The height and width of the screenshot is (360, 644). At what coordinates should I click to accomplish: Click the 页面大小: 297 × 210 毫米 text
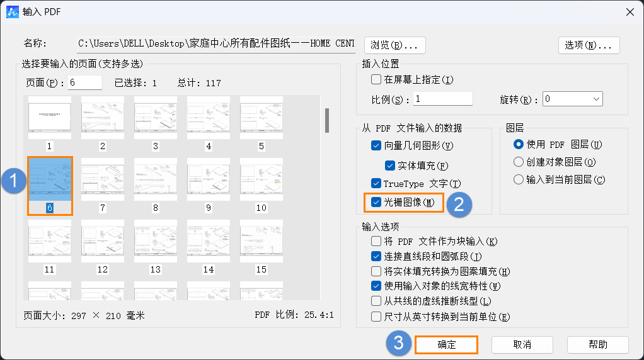tap(84, 315)
